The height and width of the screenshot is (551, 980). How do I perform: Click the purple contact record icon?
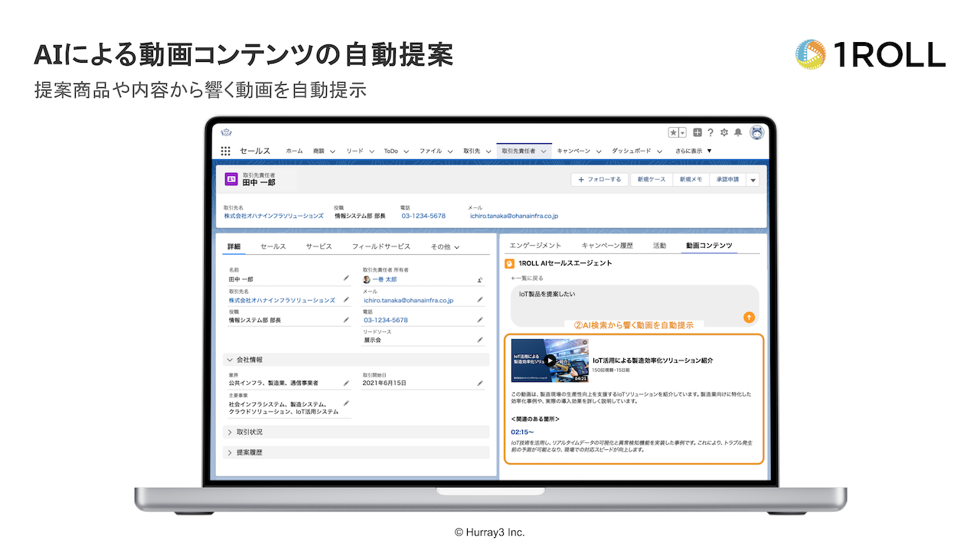(x=231, y=179)
